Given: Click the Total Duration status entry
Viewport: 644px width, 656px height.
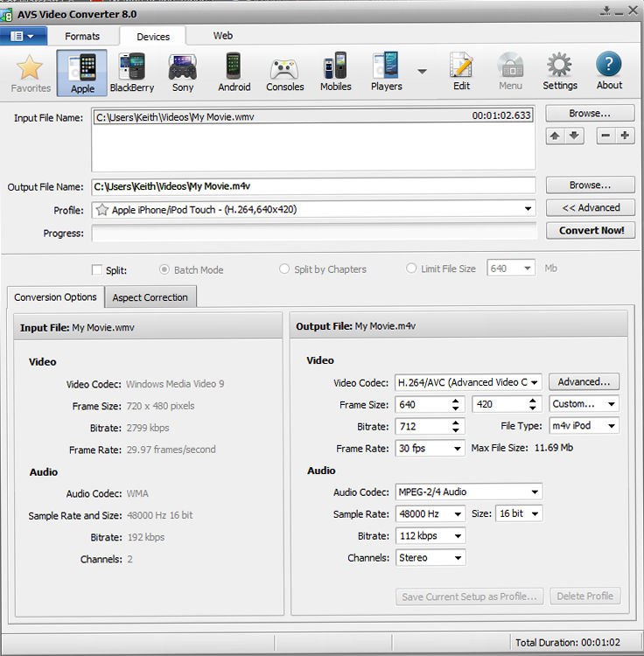Looking at the screenshot, I should click(x=567, y=642).
